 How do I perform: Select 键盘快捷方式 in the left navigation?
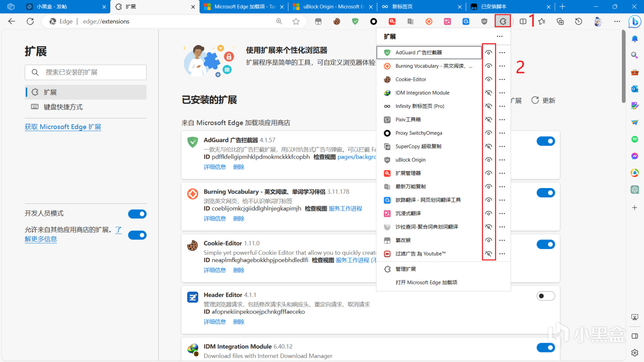86,107
